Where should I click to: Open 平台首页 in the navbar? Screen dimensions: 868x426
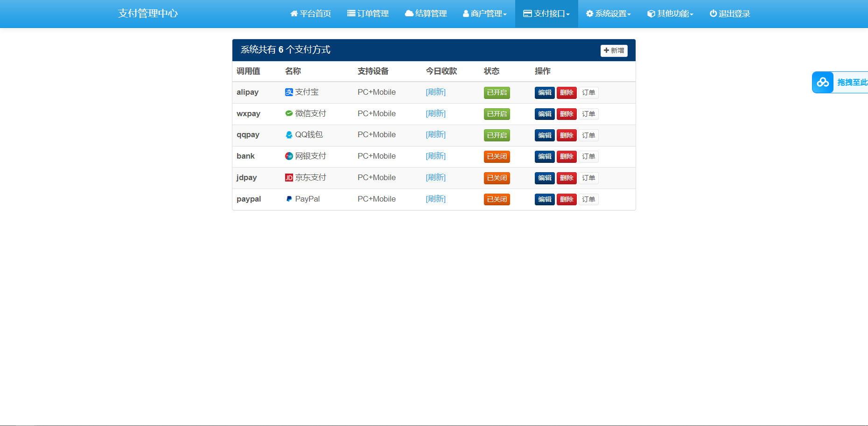pyautogui.click(x=311, y=14)
